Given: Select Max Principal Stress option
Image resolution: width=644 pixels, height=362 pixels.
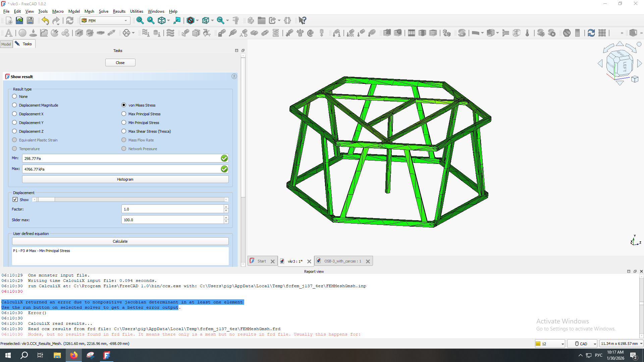Looking at the screenshot, I should (x=124, y=114).
